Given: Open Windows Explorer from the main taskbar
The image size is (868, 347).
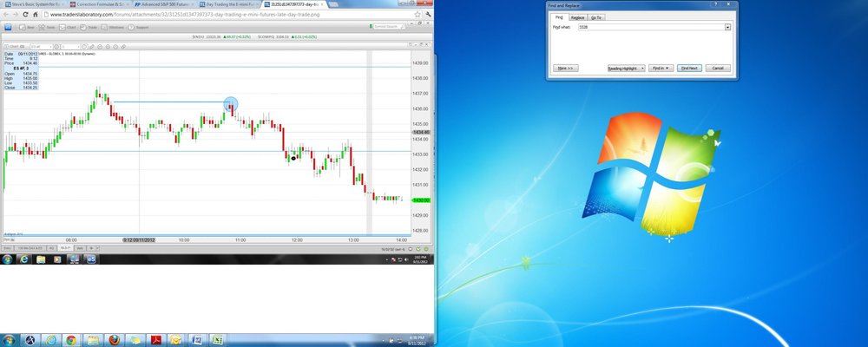Looking at the screenshot, I should tap(93, 340).
